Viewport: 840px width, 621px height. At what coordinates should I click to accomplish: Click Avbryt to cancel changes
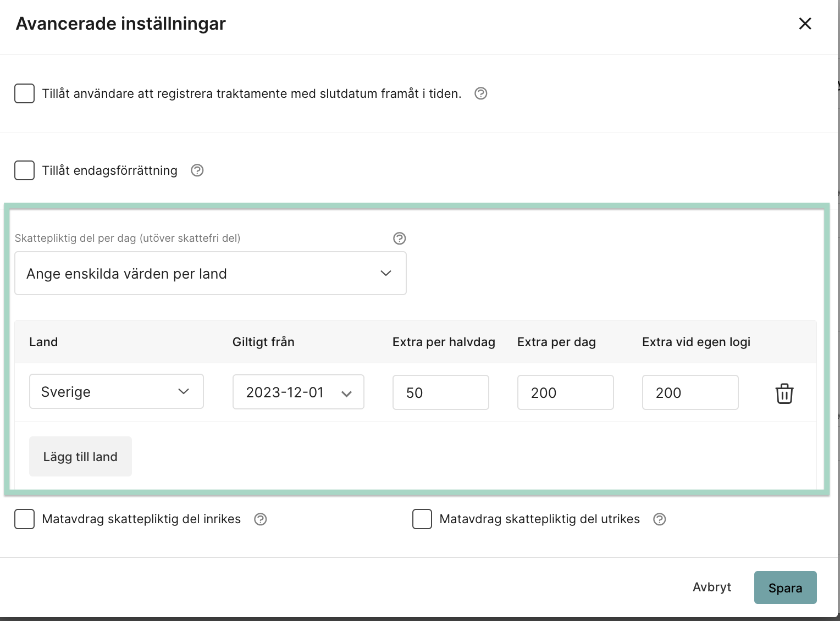click(x=712, y=587)
